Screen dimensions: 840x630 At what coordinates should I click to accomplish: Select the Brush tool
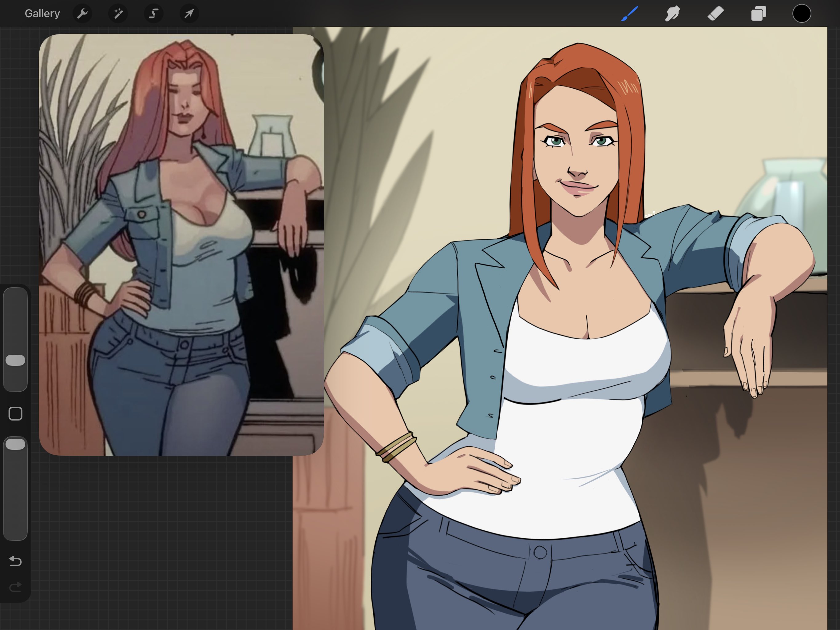(x=629, y=14)
